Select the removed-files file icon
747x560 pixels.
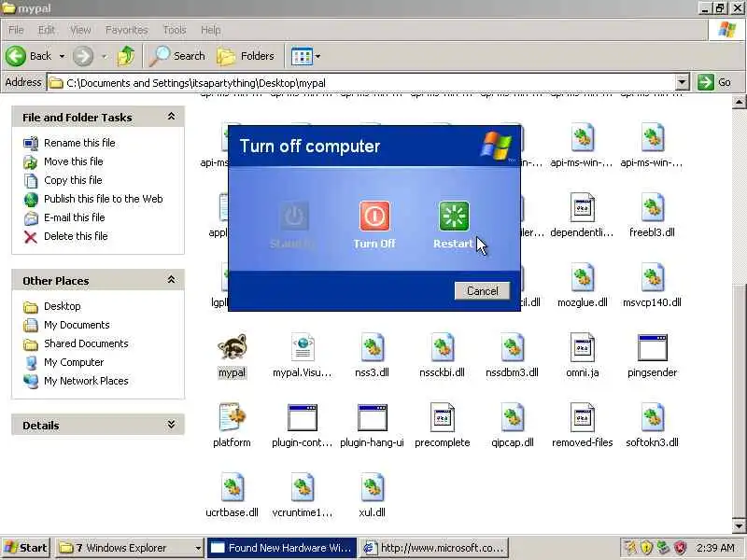[582, 417]
